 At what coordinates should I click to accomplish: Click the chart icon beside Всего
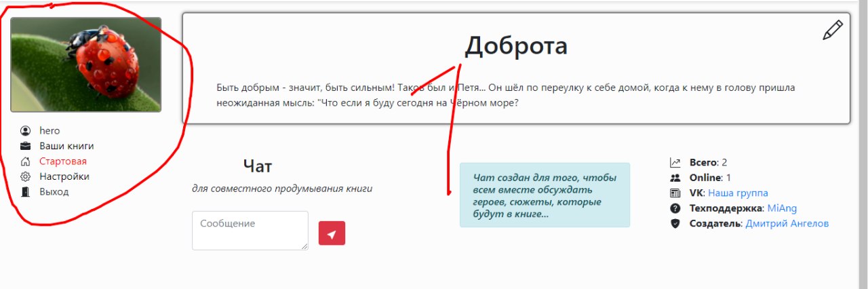675,163
